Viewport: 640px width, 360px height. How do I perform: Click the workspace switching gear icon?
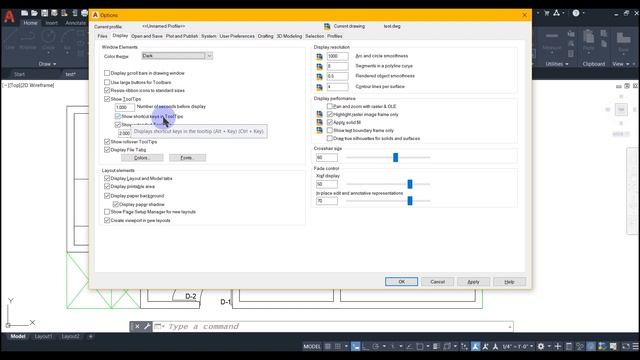click(541, 347)
